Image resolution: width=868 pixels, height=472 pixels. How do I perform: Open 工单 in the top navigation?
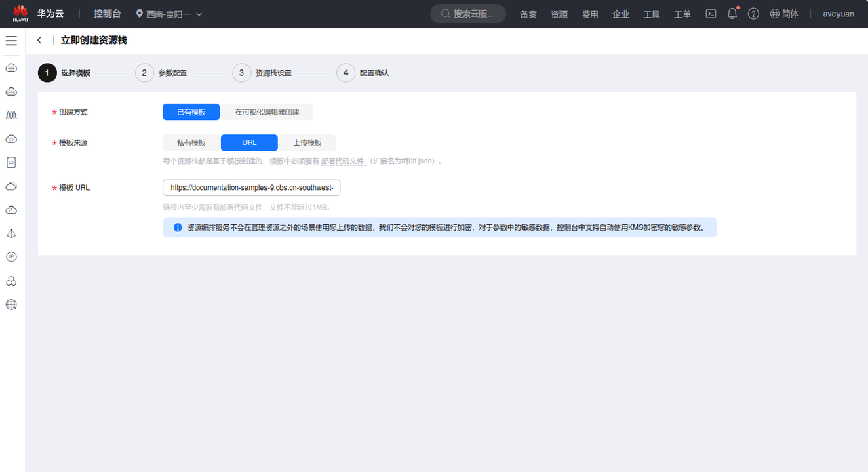pyautogui.click(x=682, y=14)
